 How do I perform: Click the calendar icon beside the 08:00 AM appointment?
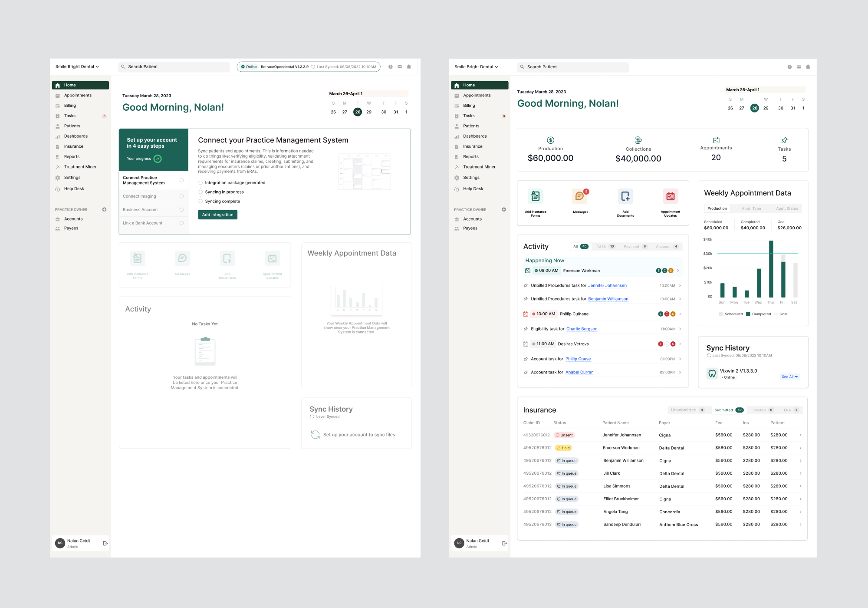[528, 271]
